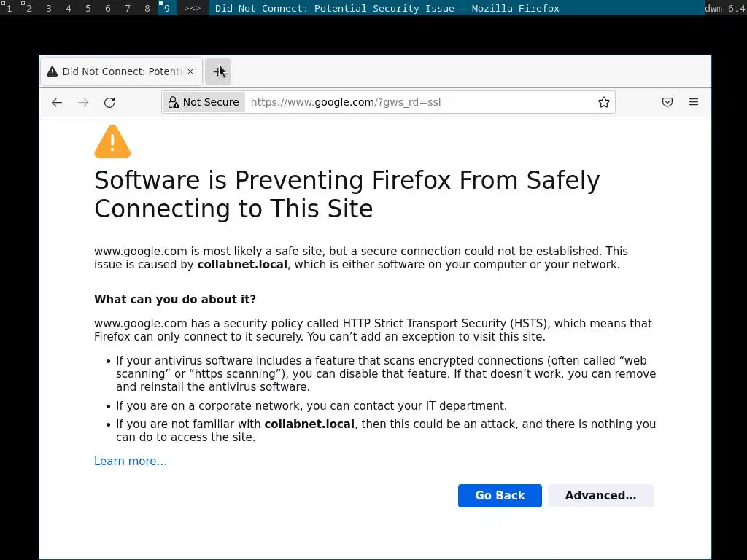Viewport: 747px width, 560px height.
Task: Switch to dwm workspace tag 1
Action: click(x=9, y=8)
